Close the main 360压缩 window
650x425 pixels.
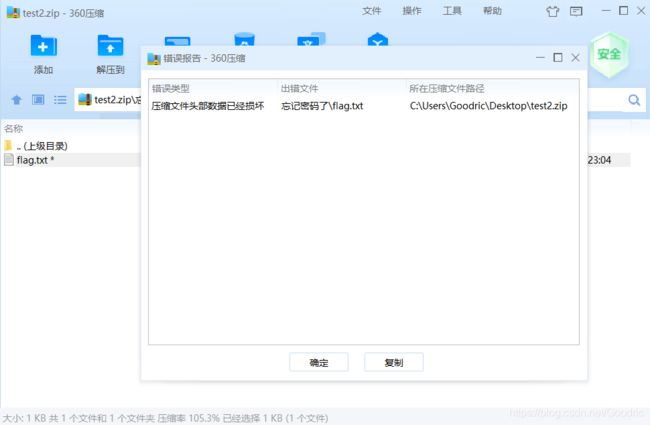click(x=641, y=11)
